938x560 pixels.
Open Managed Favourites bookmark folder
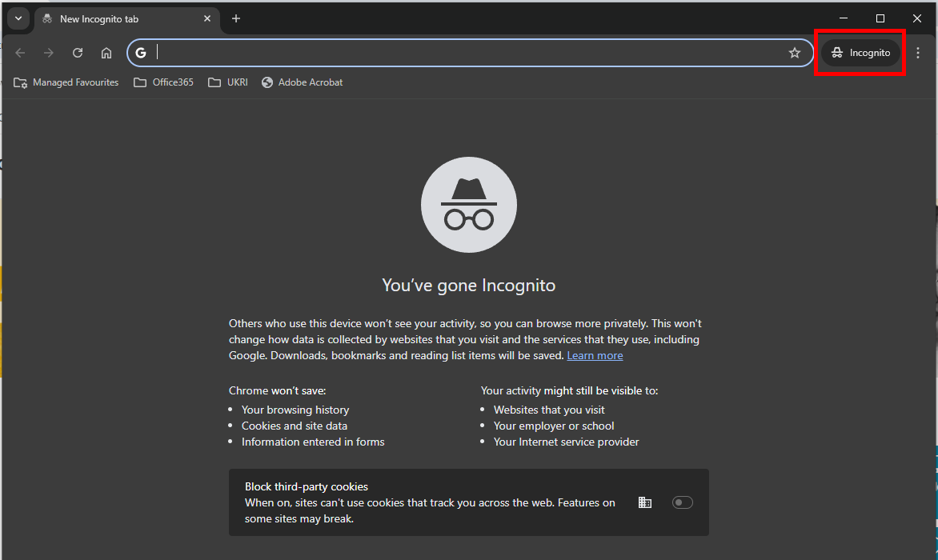(66, 82)
